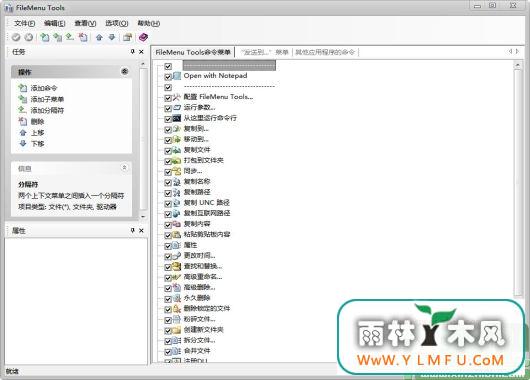Click the green checkmark apply toolbar icon
The width and height of the screenshot is (530, 380).
coord(16,38)
